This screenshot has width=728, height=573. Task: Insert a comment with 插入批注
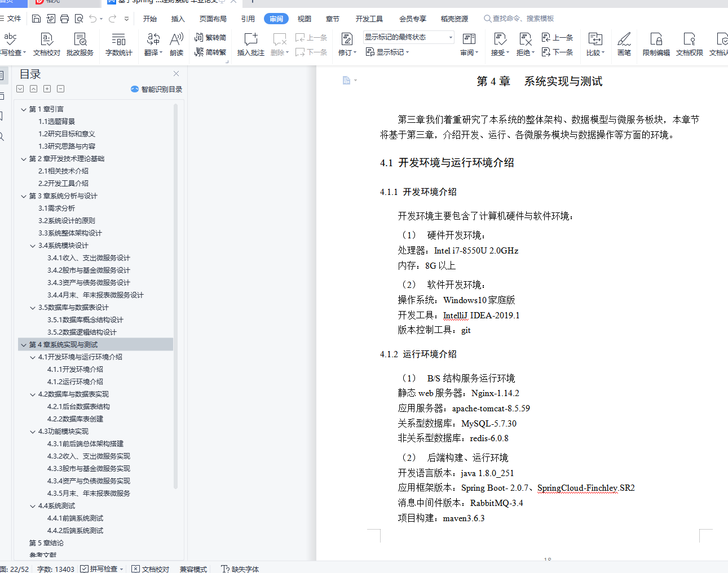coord(251,45)
